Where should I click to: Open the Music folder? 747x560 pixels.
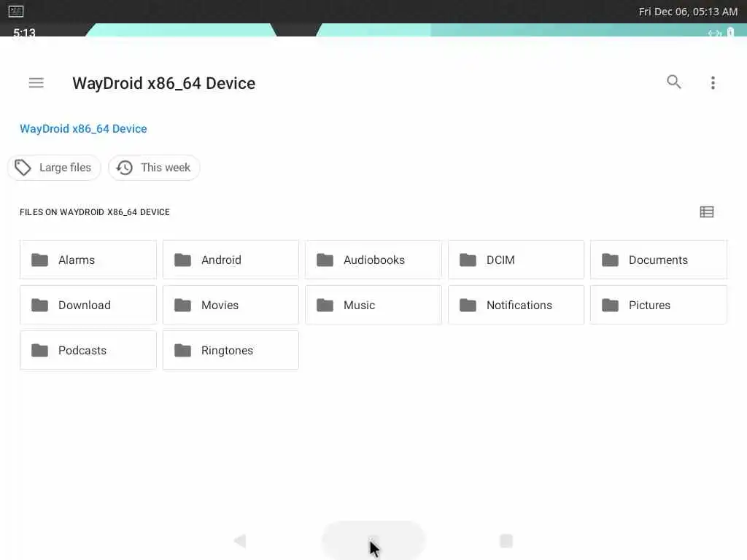[x=373, y=305]
